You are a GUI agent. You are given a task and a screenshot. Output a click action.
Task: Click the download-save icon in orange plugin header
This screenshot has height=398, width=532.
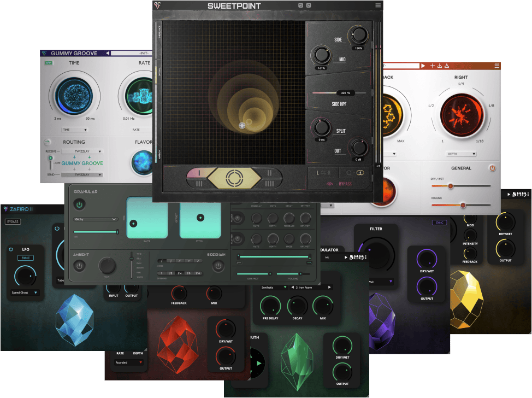tap(439, 66)
